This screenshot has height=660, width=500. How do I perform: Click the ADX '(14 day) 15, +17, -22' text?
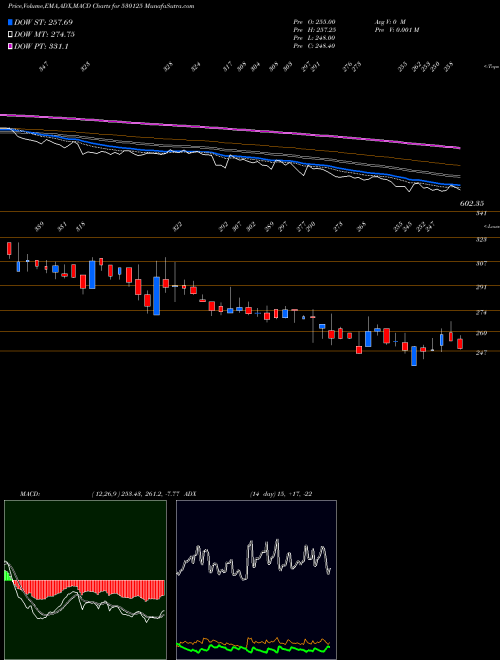pyautogui.click(x=281, y=494)
